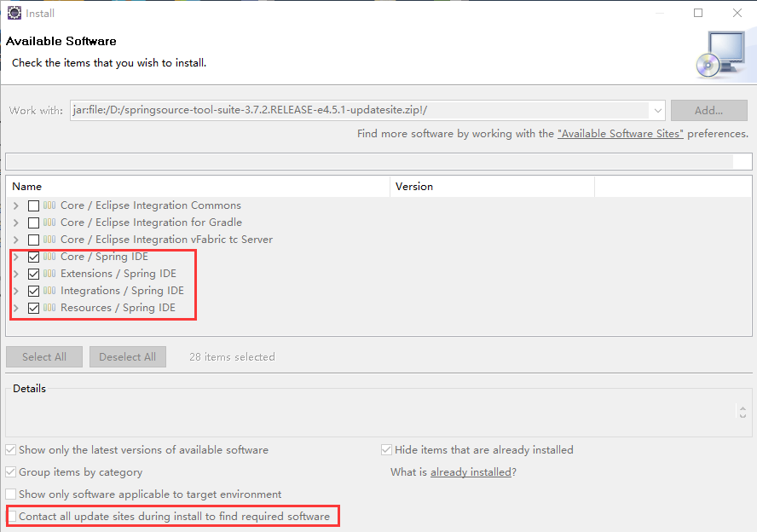Screen dimensions: 757x532
Task: Click the Details scroll up arrow
Action: 743,408
